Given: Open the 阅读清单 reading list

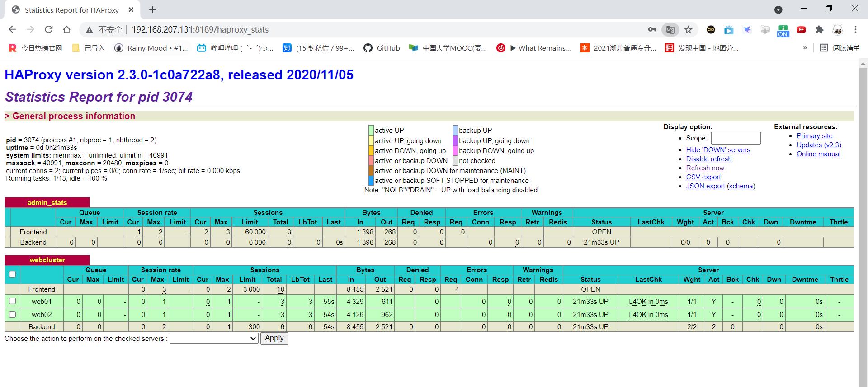Looking at the screenshot, I should (840, 48).
